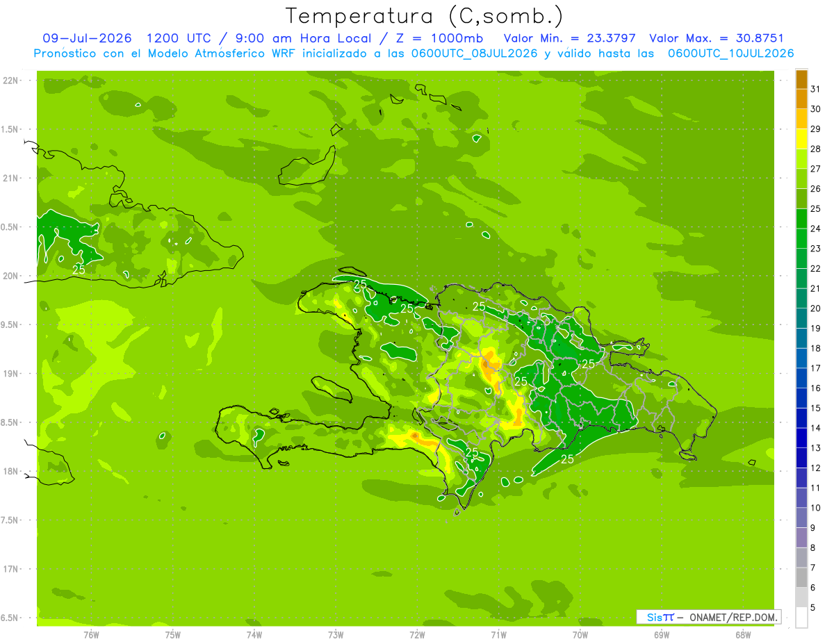Click the "21N" latitude axis label

10,178
